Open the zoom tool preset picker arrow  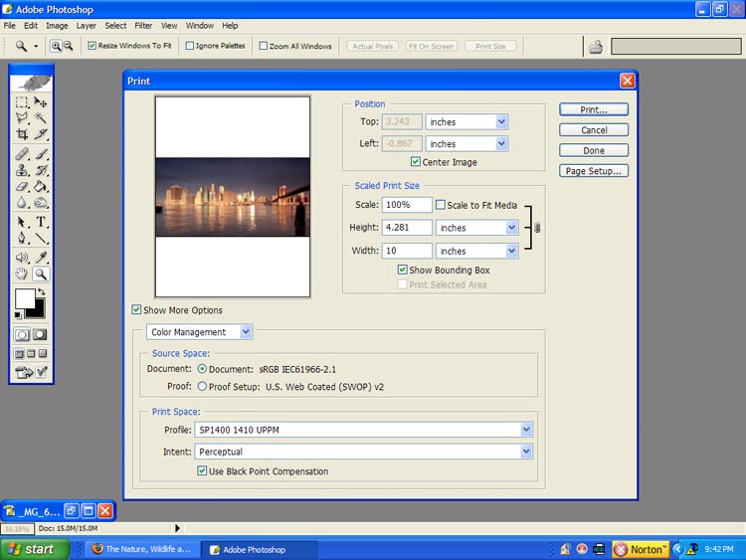point(36,46)
